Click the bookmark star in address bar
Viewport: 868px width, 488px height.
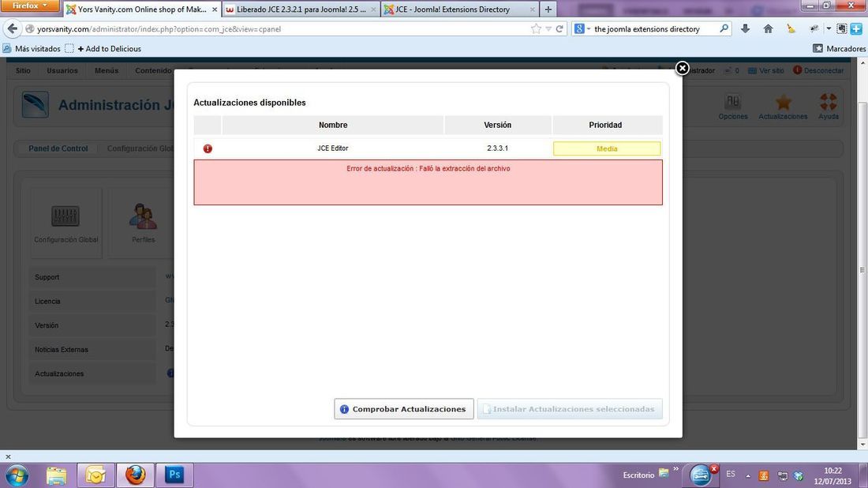[535, 28]
